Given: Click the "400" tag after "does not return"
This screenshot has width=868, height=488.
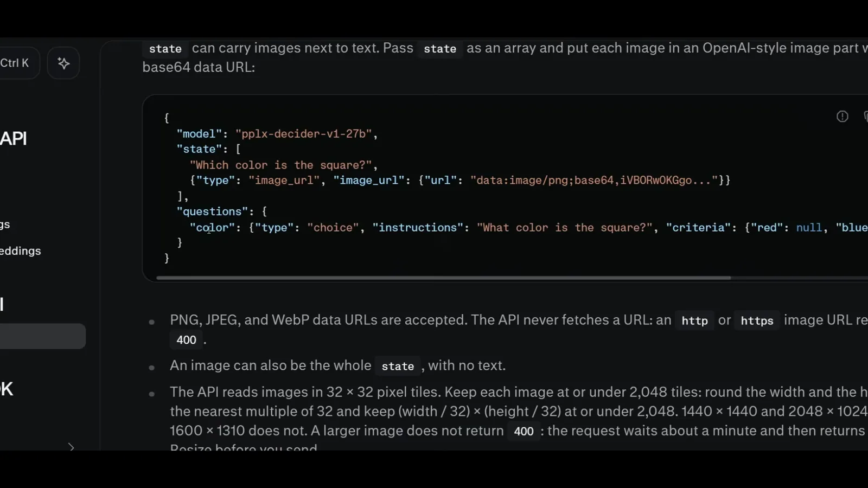Looking at the screenshot, I should 524,432.
